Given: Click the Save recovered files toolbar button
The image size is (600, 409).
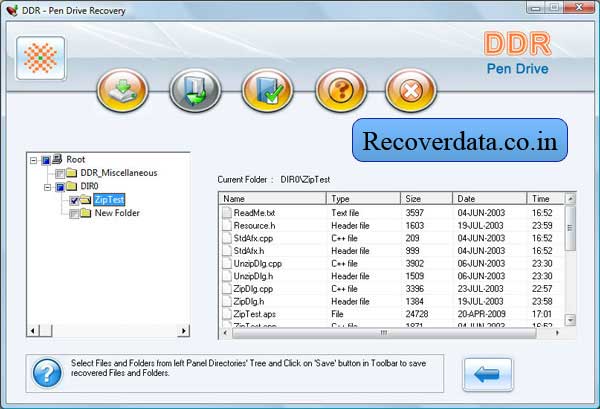Looking at the screenshot, I should [x=122, y=90].
